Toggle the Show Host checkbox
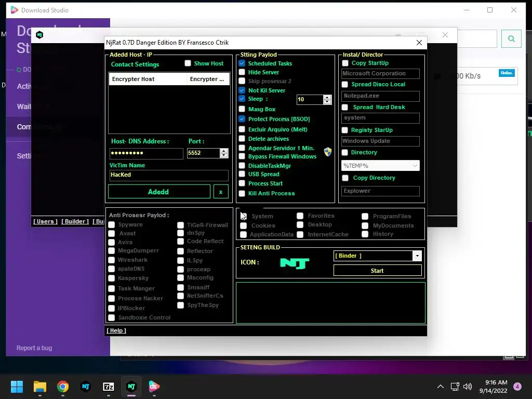 pyautogui.click(x=188, y=63)
